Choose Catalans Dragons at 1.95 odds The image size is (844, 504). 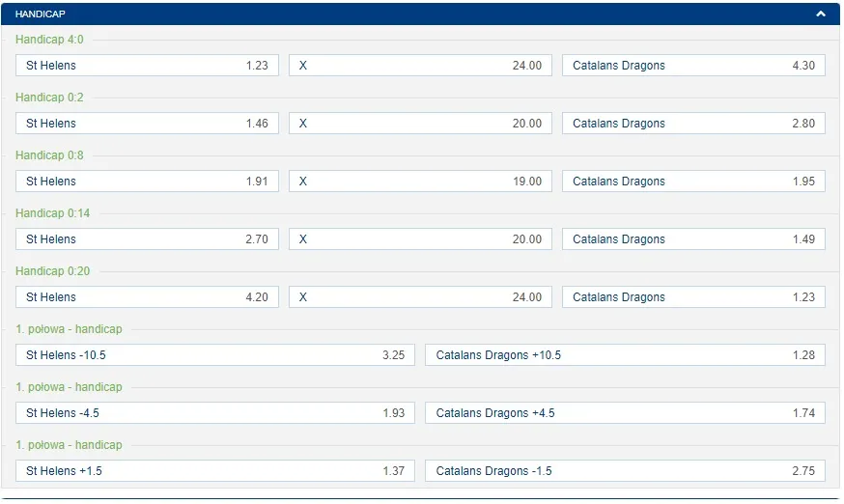pyautogui.click(x=693, y=182)
